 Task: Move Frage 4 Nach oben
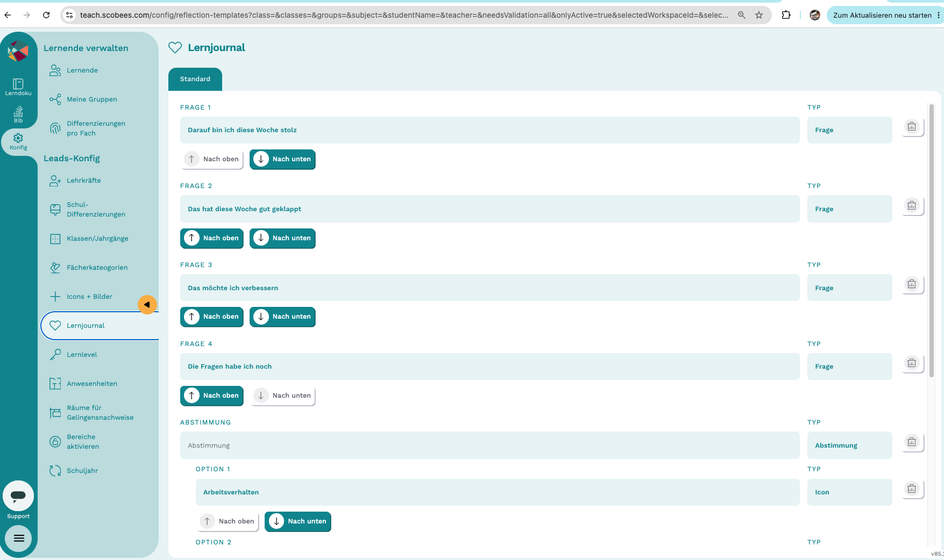[211, 396]
